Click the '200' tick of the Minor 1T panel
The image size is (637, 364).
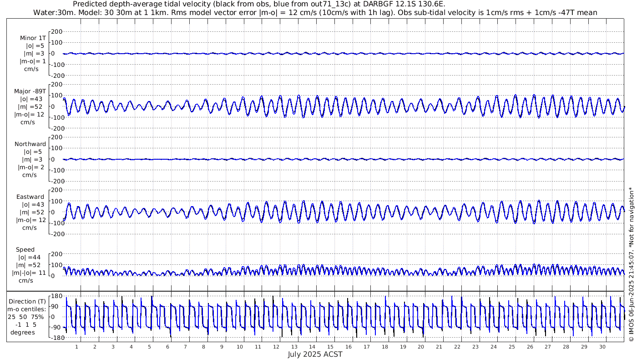(x=56, y=31)
